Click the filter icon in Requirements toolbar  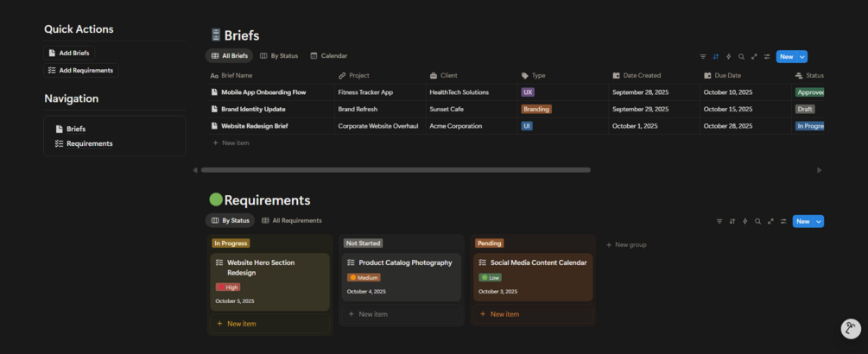719,222
